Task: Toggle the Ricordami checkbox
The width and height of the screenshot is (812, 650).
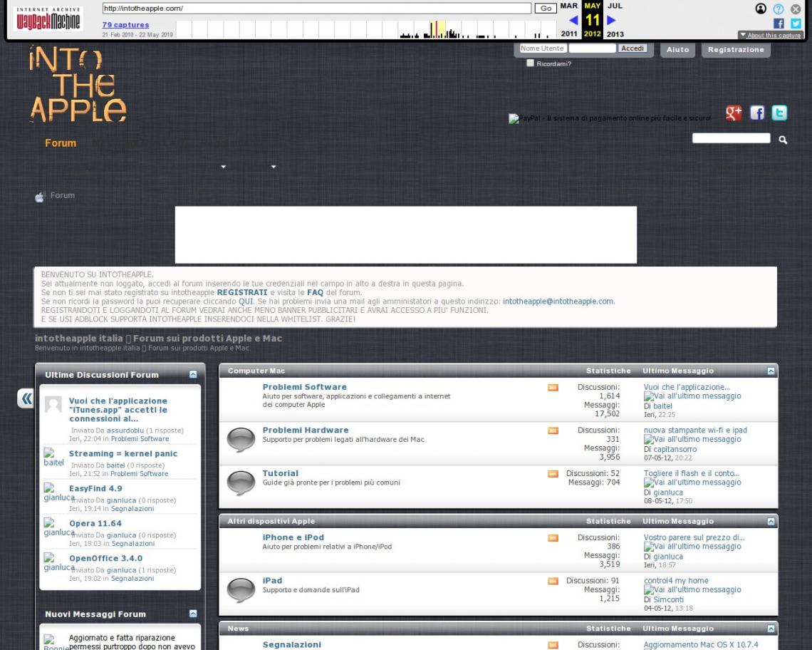Action: tap(530, 63)
